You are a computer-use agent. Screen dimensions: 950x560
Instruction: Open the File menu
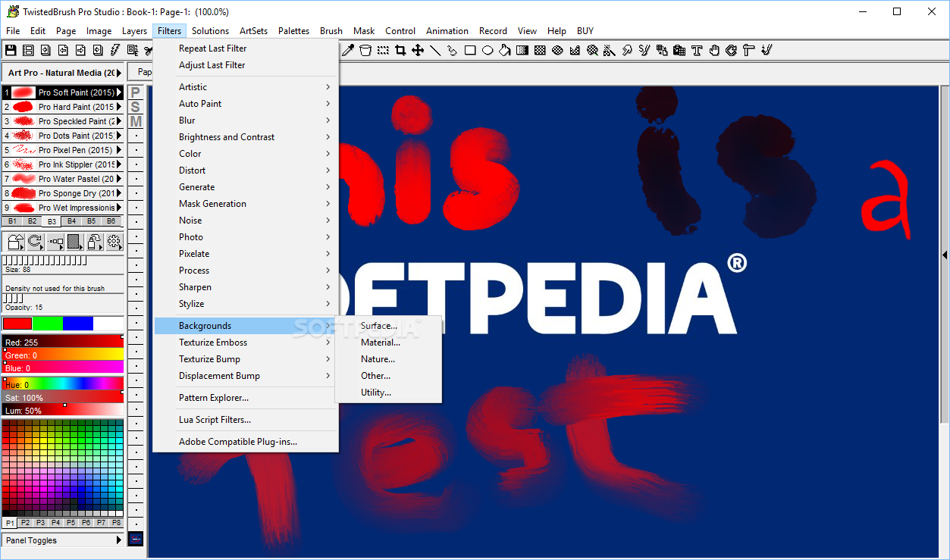[13, 31]
